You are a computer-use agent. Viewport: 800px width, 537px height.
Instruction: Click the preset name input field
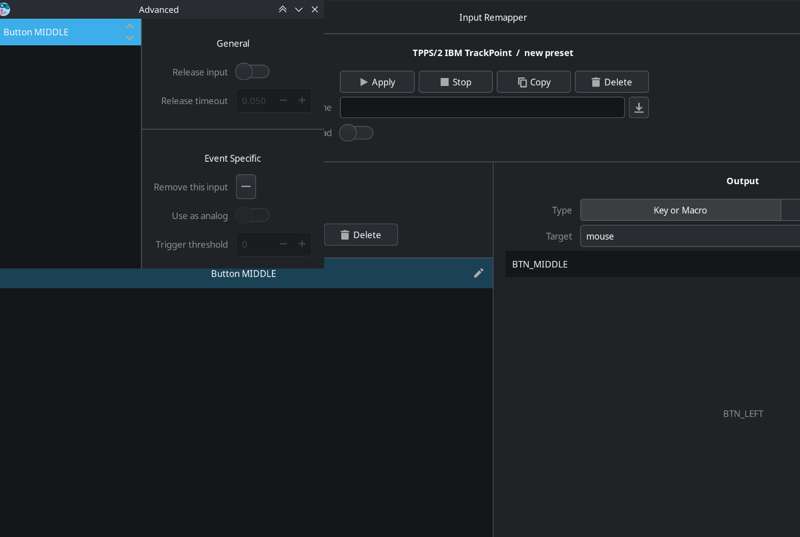pos(482,108)
